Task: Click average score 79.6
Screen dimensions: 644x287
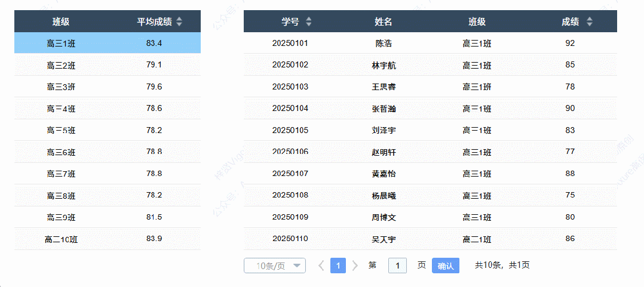Action: coord(154,87)
